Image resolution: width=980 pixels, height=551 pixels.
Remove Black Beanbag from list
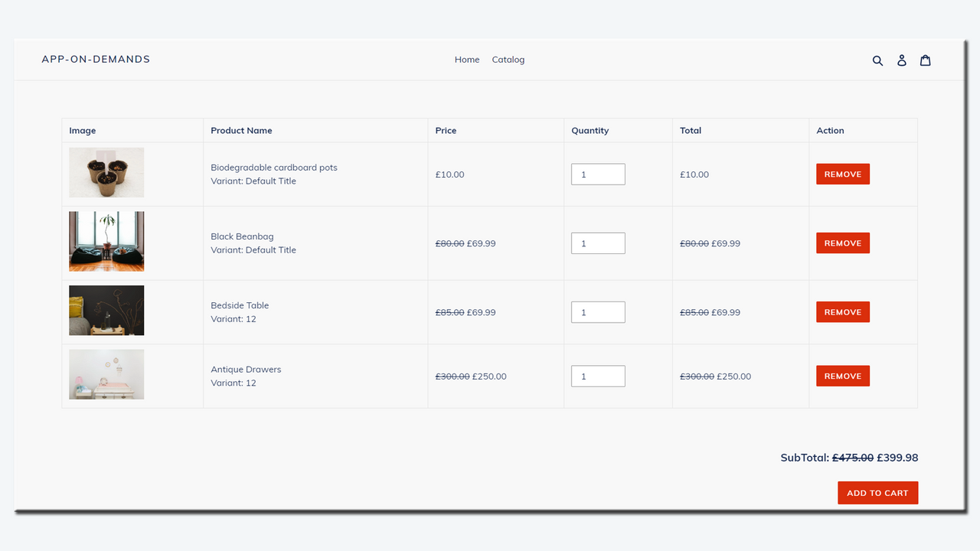(x=843, y=243)
